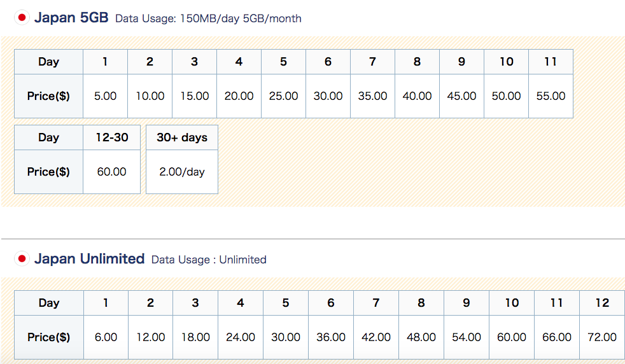Click the 2.00/day price cell
The image size is (625, 364).
pos(182,172)
